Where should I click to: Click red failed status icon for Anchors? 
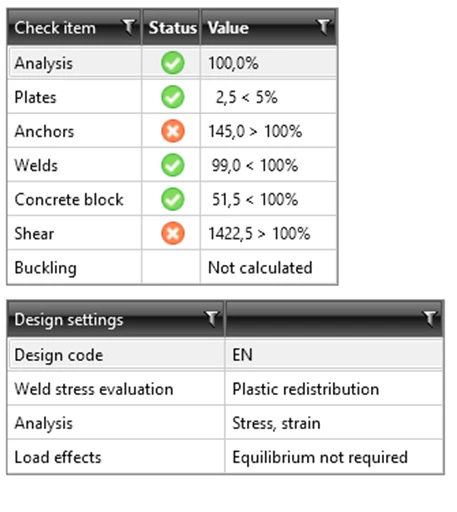[173, 131]
